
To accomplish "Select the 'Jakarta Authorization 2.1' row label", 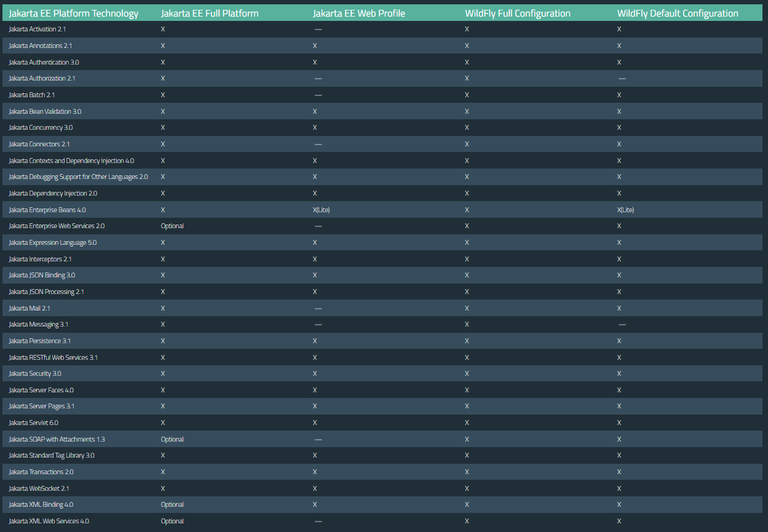I will (x=42, y=79).
